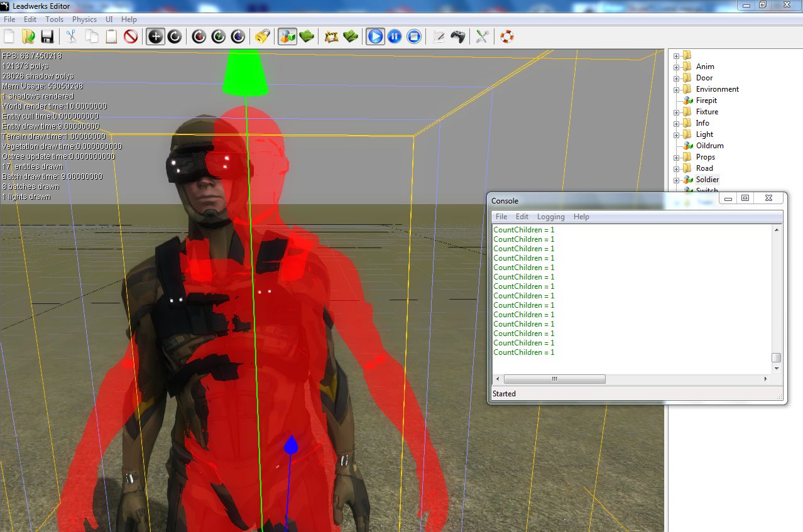803x532 pixels.
Task: Click the padlock lock icon on toolbar
Action: click(x=263, y=36)
